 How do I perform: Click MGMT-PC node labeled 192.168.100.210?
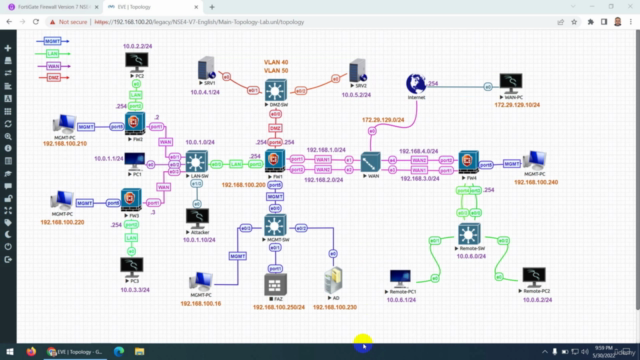(x=64, y=124)
